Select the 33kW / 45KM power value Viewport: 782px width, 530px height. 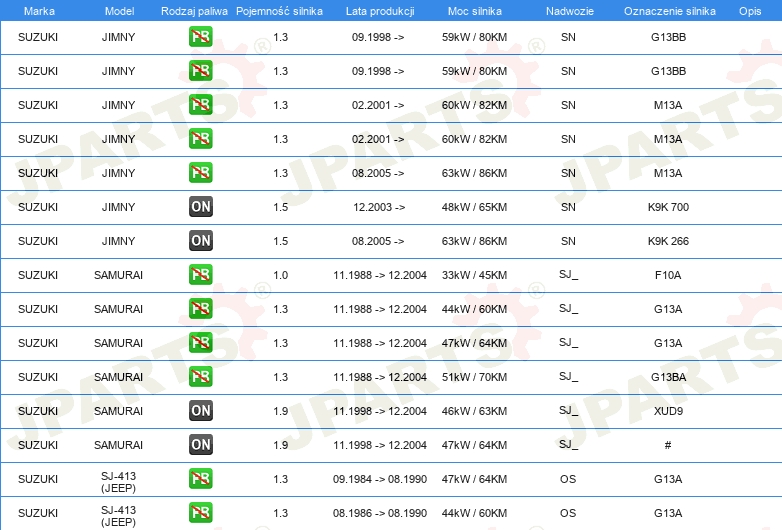point(474,275)
